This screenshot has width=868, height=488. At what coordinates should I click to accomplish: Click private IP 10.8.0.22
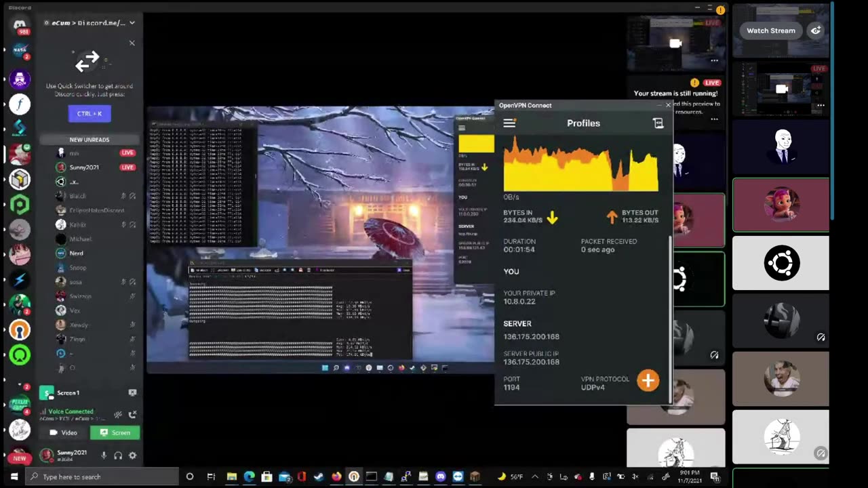[x=519, y=302]
